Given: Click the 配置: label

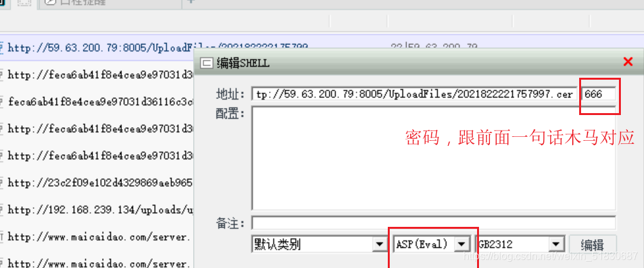Looking at the screenshot, I should point(231,114).
